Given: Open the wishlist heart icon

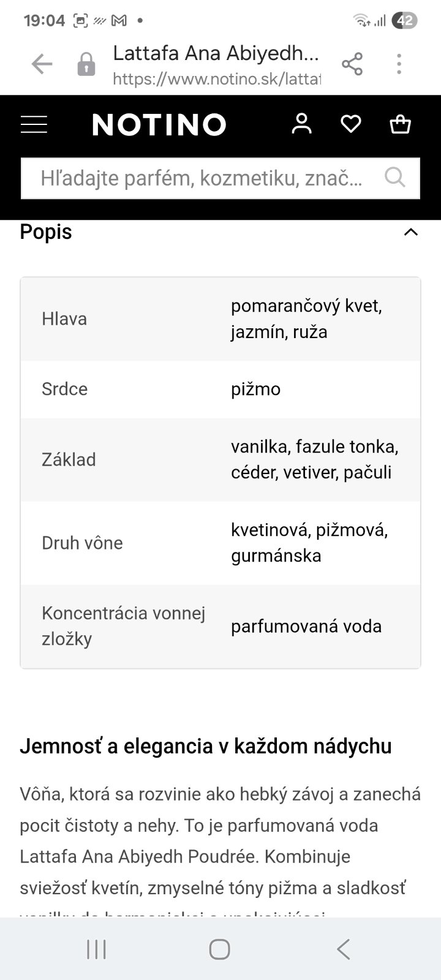Looking at the screenshot, I should [x=350, y=124].
